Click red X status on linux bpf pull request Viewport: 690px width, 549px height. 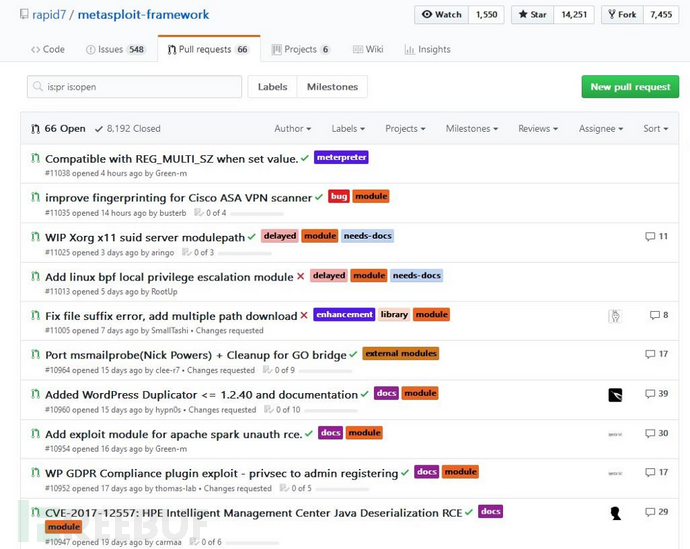(x=301, y=276)
